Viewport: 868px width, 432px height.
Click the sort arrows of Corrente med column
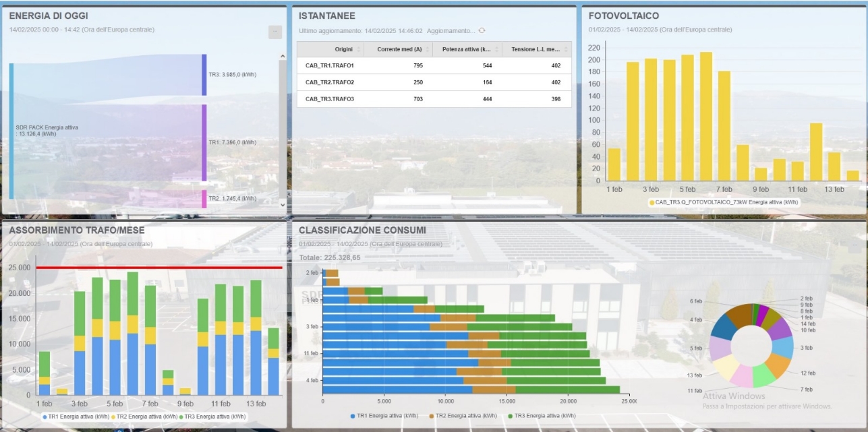click(x=426, y=49)
